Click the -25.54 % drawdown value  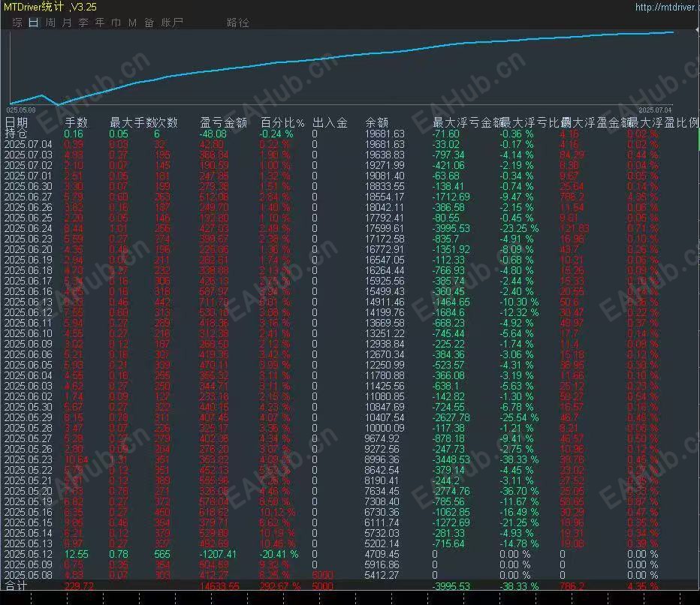coord(519,417)
